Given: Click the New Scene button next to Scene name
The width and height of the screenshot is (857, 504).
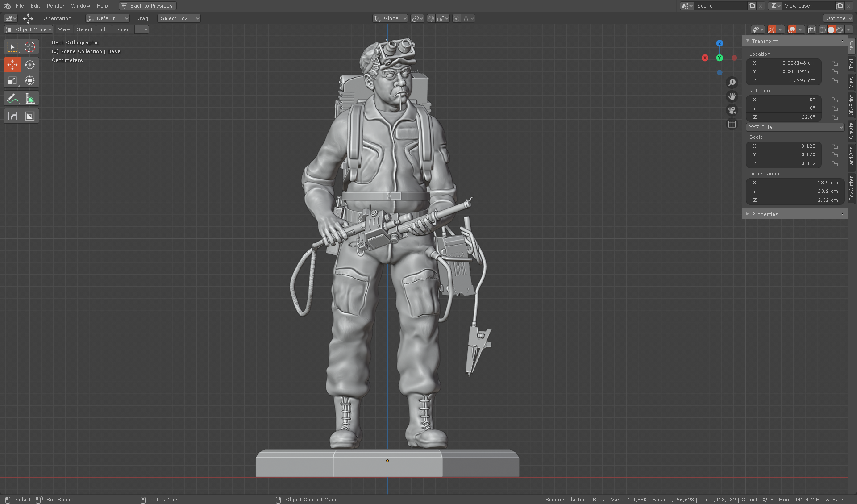Looking at the screenshot, I should (x=752, y=6).
